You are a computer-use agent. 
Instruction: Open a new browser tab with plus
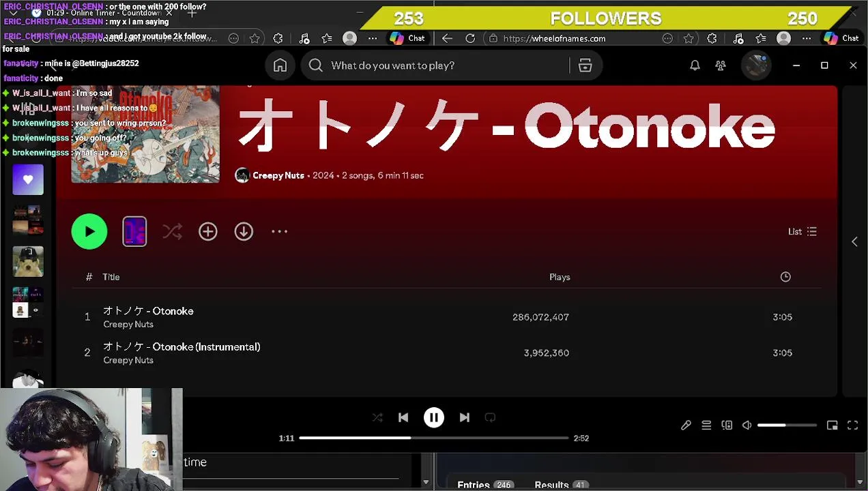pyautogui.click(x=192, y=13)
